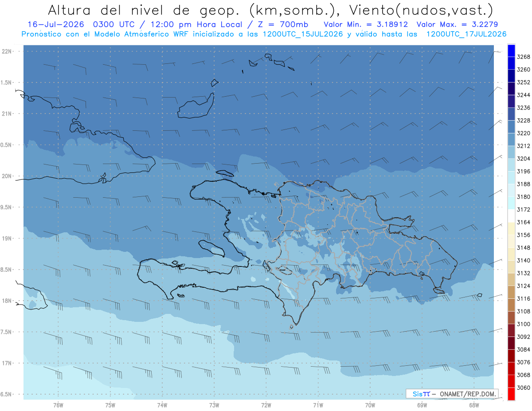The width and height of the screenshot is (532, 411).
Task: Click '12:00 pm Hora Local' text
Action: [196, 25]
